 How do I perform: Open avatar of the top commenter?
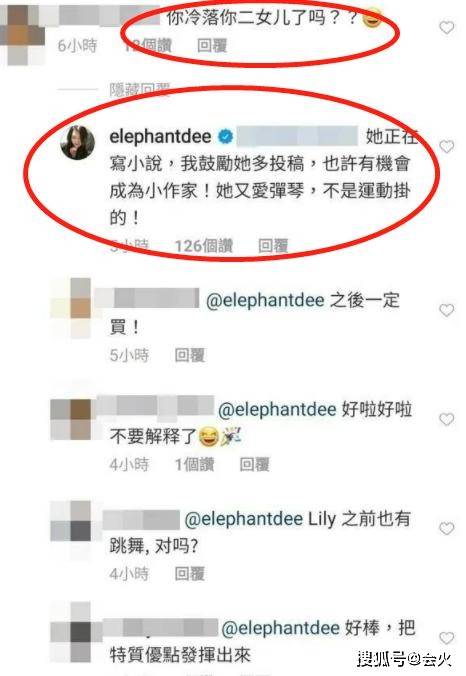point(22,34)
